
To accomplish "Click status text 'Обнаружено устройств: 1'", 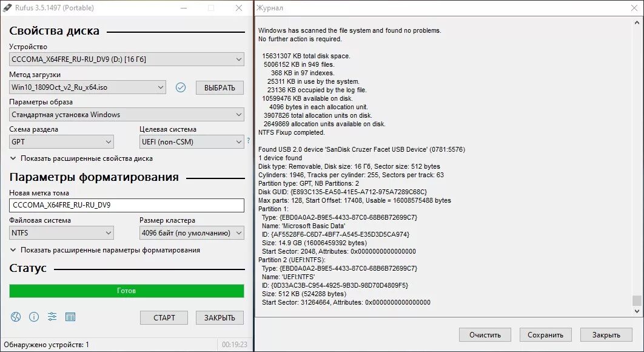I will tap(47, 345).
